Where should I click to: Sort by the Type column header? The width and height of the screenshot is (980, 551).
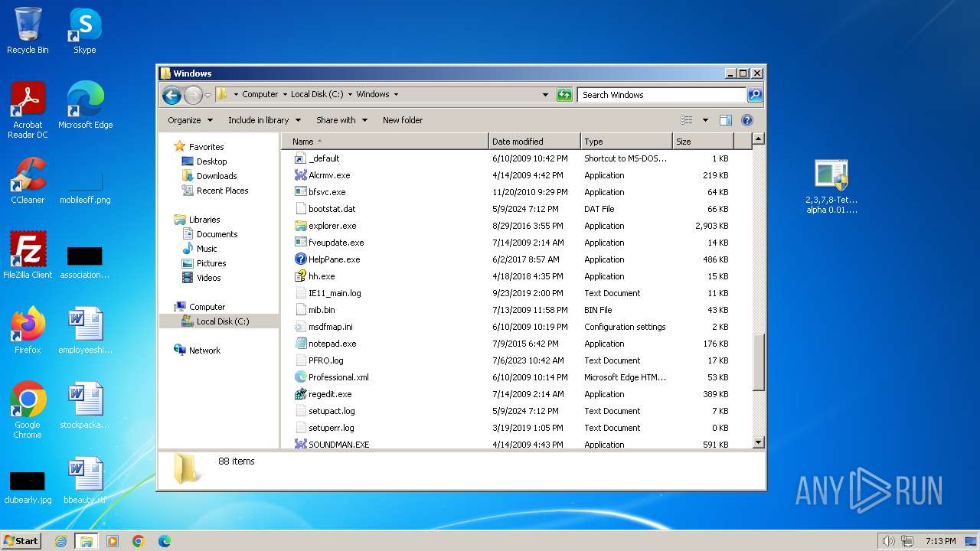[626, 142]
